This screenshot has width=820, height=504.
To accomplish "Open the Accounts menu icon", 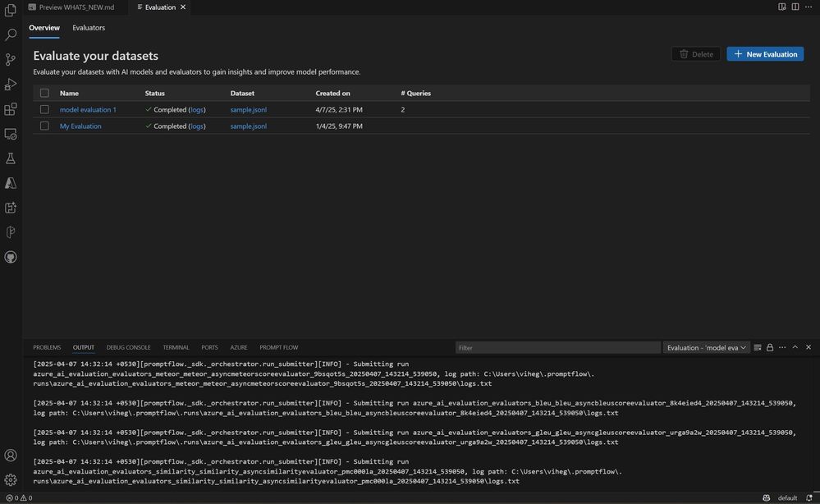I will (x=11, y=455).
